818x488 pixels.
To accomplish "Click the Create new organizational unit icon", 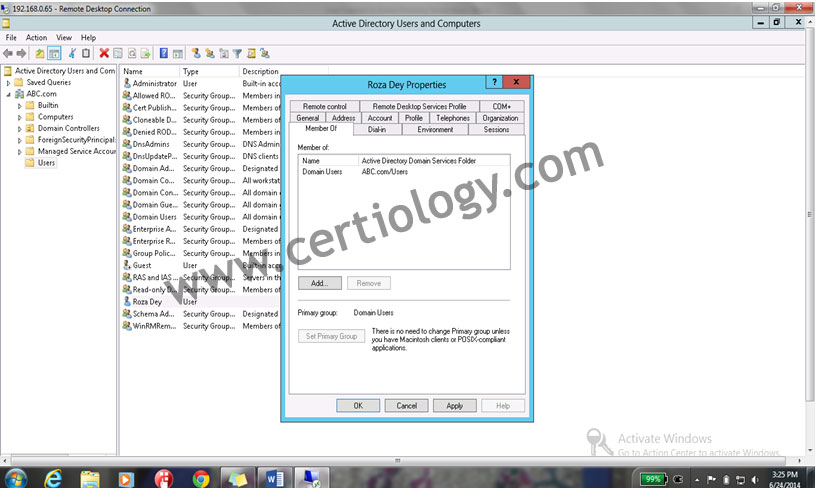I will [x=224, y=53].
